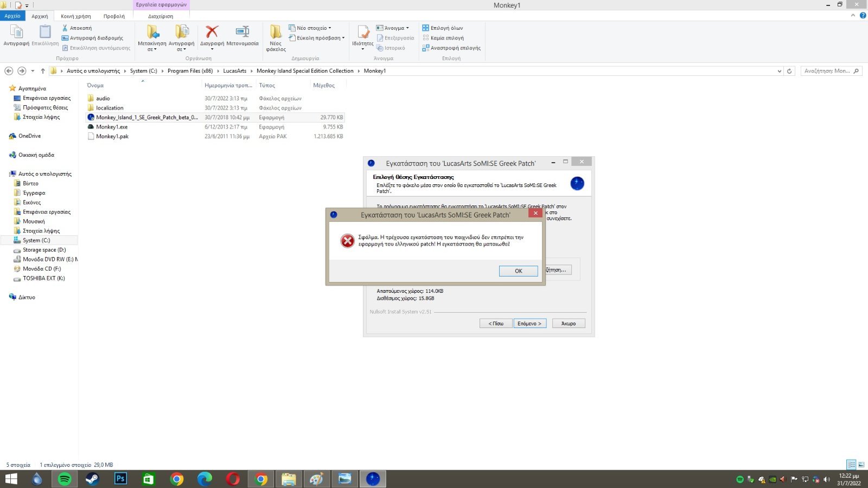Click the Windows Start button
The image size is (868, 488).
[x=11, y=479]
